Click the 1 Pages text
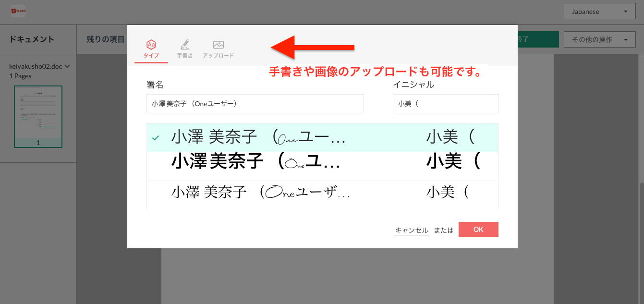This screenshot has width=644, height=304. click(x=20, y=76)
